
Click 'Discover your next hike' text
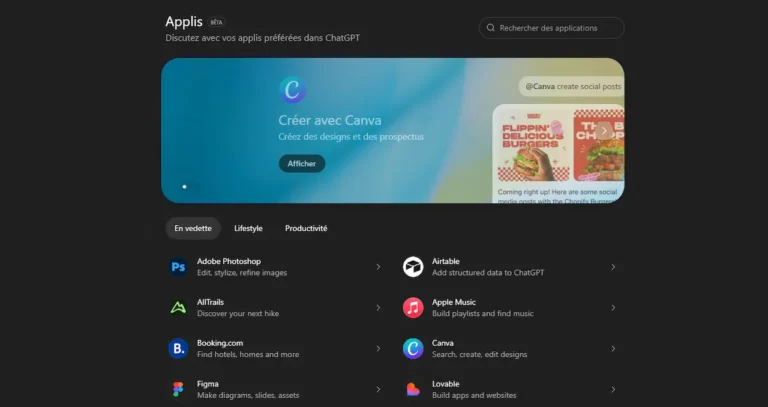(x=238, y=313)
